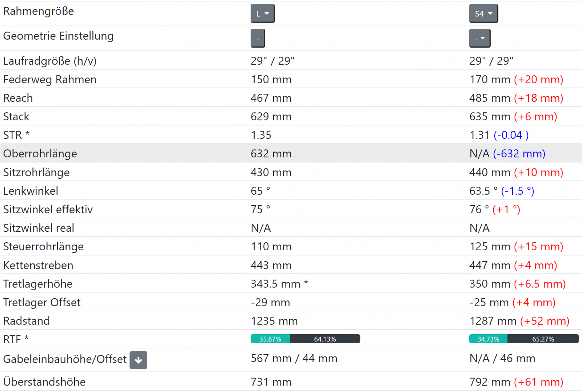Click the red +18 mm Reach difference
This screenshot has height=392, width=582.
(x=538, y=98)
